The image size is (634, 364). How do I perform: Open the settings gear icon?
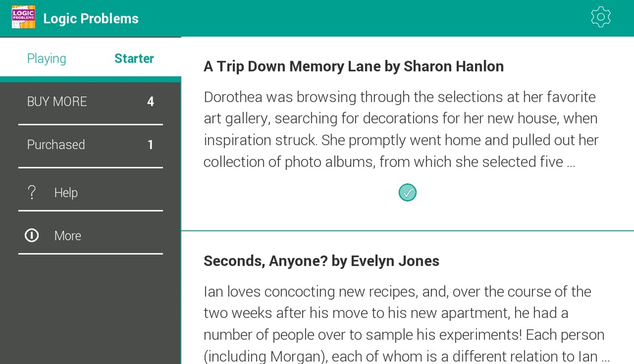[601, 17]
